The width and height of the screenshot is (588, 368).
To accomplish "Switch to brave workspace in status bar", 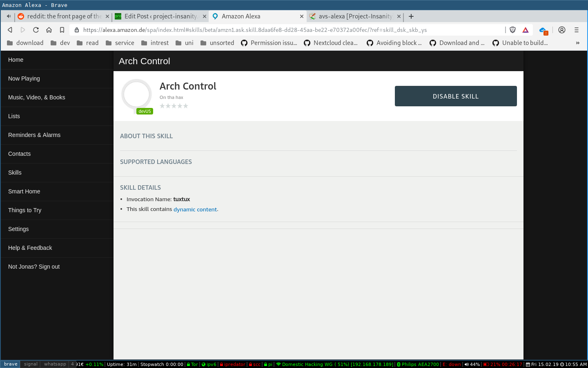I will point(11,364).
